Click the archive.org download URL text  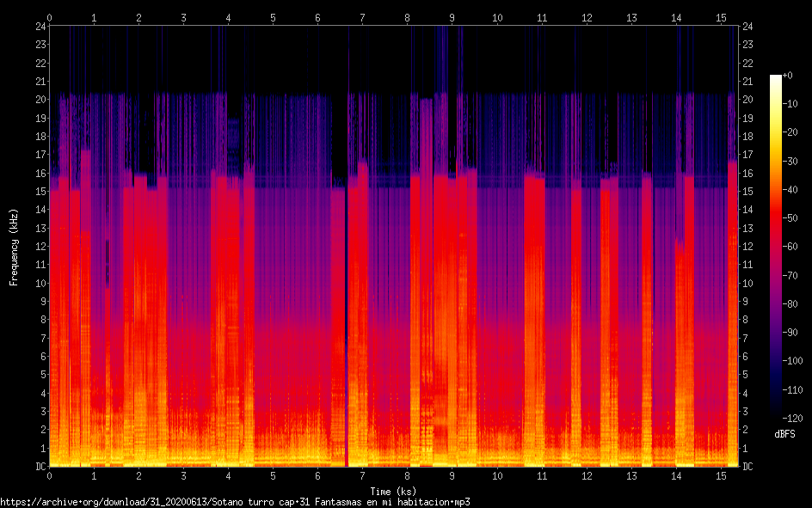[x=235, y=502]
